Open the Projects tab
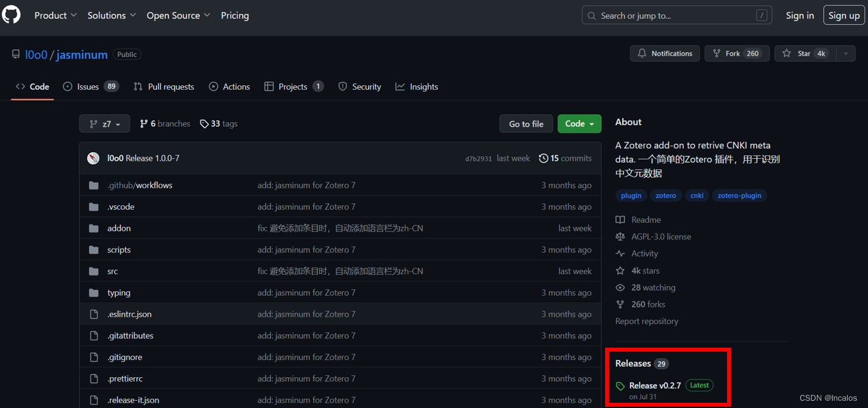 click(294, 87)
